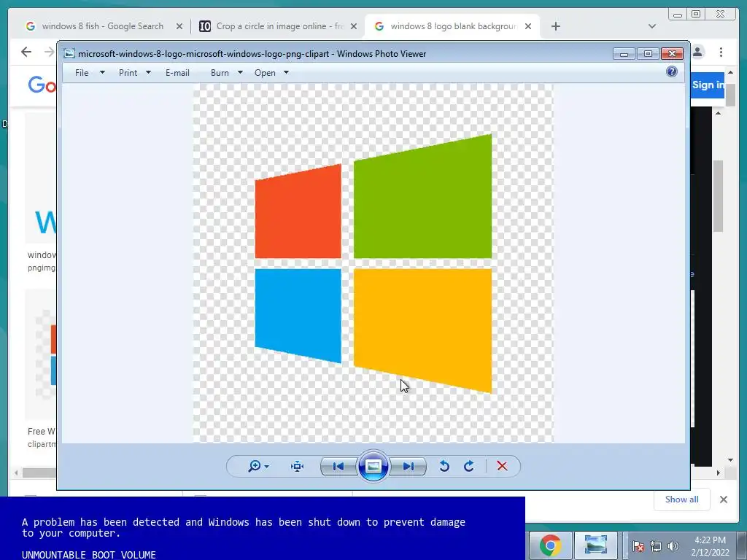The image size is (747, 560).
Task: Click the network tray icon
Action: pyautogui.click(x=656, y=545)
